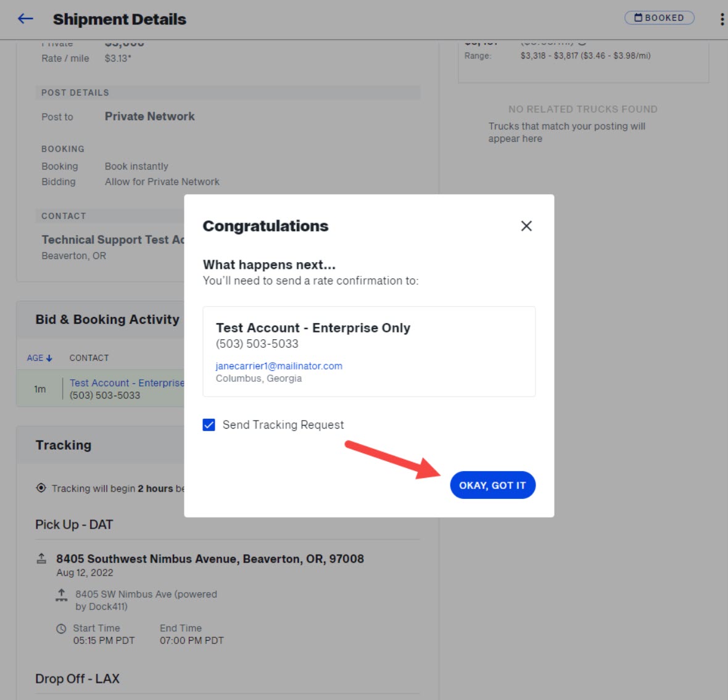Open the janecarrier1@mailinator.com email link

coord(279,365)
